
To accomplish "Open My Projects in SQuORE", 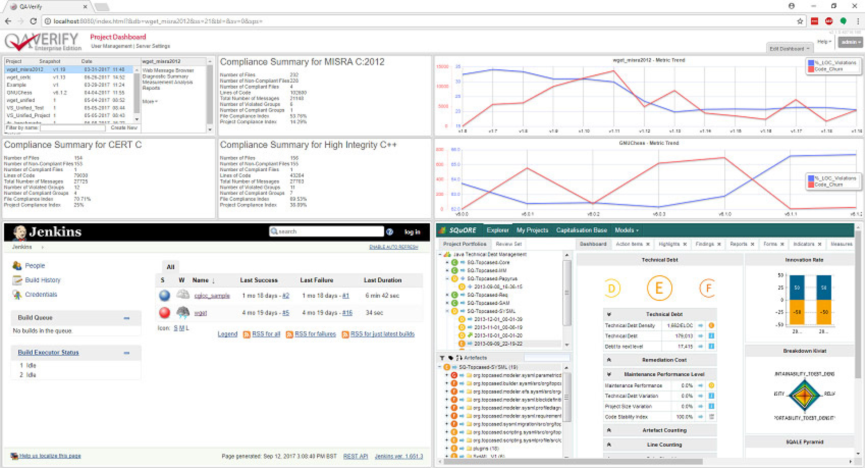I will 532,230.
